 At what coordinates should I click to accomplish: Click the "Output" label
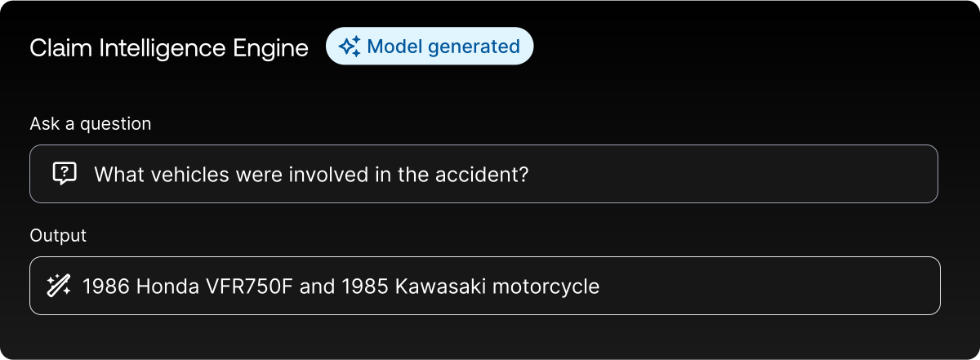pos(58,235)
